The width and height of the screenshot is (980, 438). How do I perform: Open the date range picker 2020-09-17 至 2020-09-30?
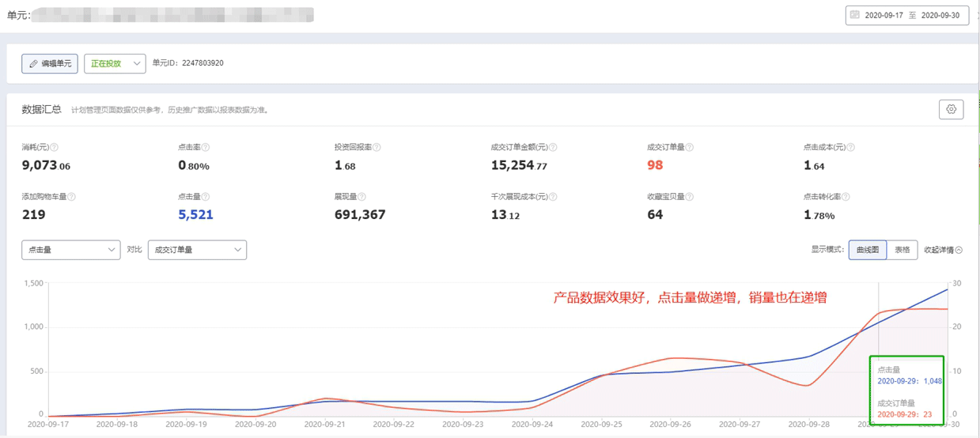907,15
